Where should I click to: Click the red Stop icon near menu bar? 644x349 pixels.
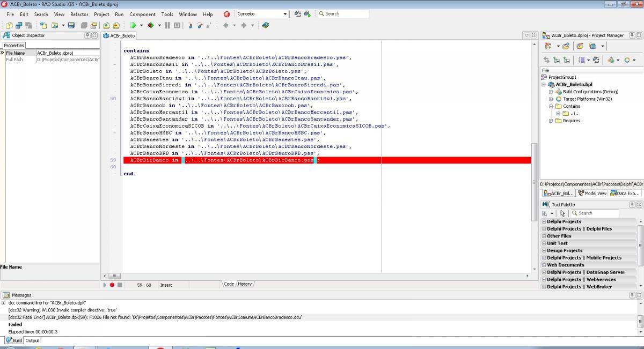[226, 14]
